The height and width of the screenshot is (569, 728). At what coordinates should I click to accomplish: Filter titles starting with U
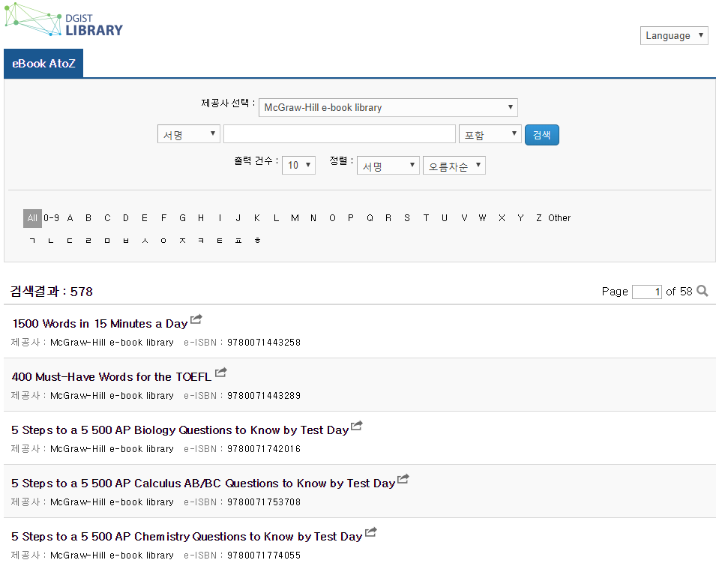(x=445, y=218)
